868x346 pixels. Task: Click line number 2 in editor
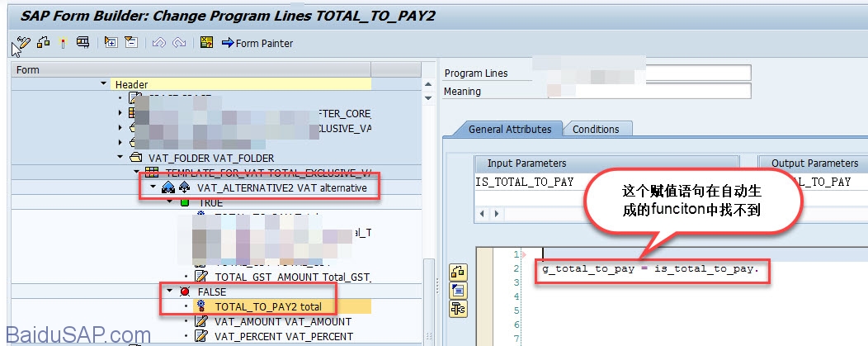(x=516, y=268)
